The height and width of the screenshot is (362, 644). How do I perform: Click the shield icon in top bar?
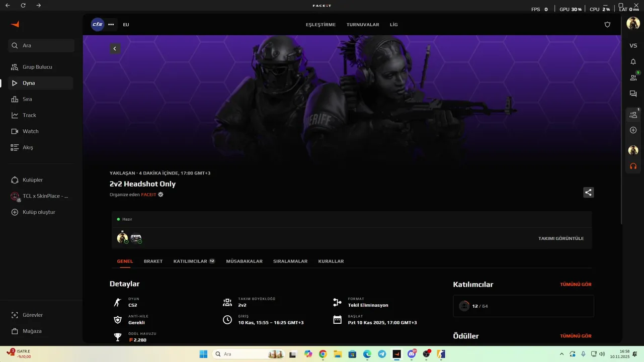(607, 24)
